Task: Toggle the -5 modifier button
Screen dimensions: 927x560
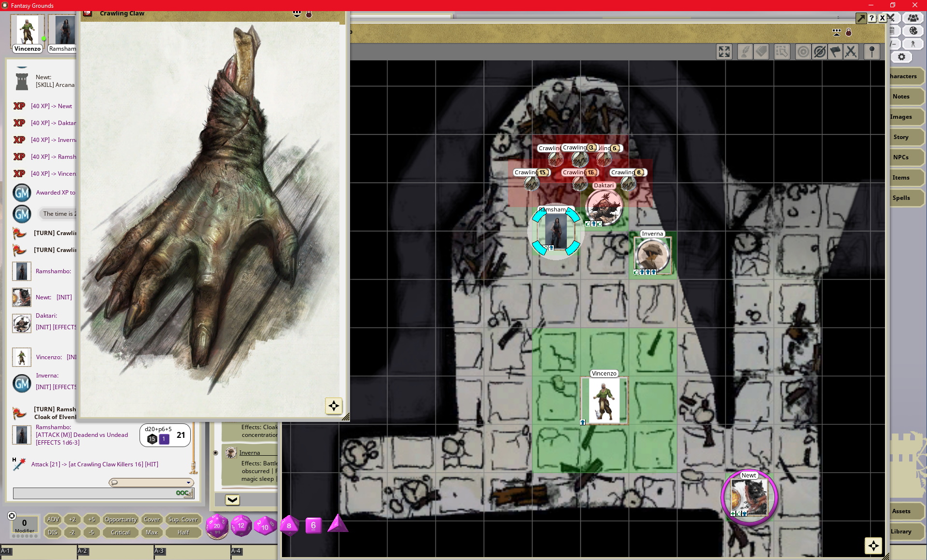Action: tap(92, 532)
